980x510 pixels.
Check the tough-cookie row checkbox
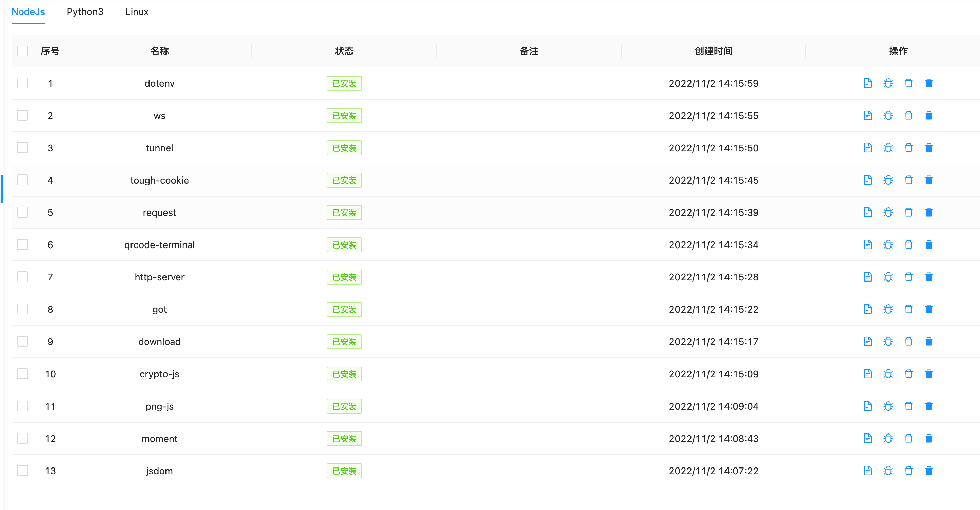point(22,180)
